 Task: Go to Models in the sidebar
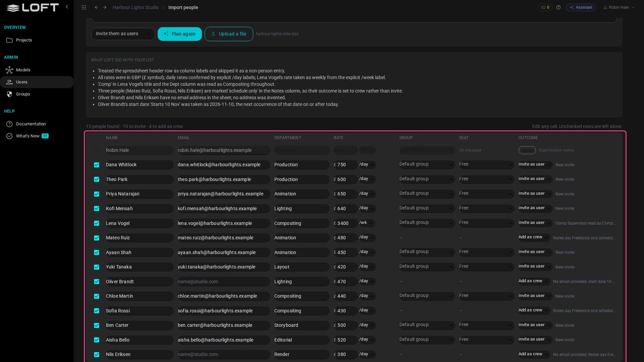37,70
